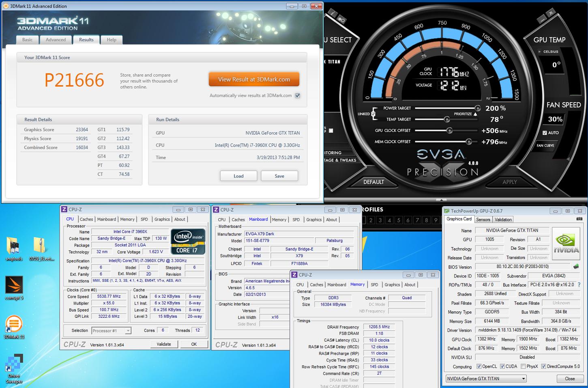Select profile slot 9 in EVGA Precision

pyautogui.click(x=436, y=220)
